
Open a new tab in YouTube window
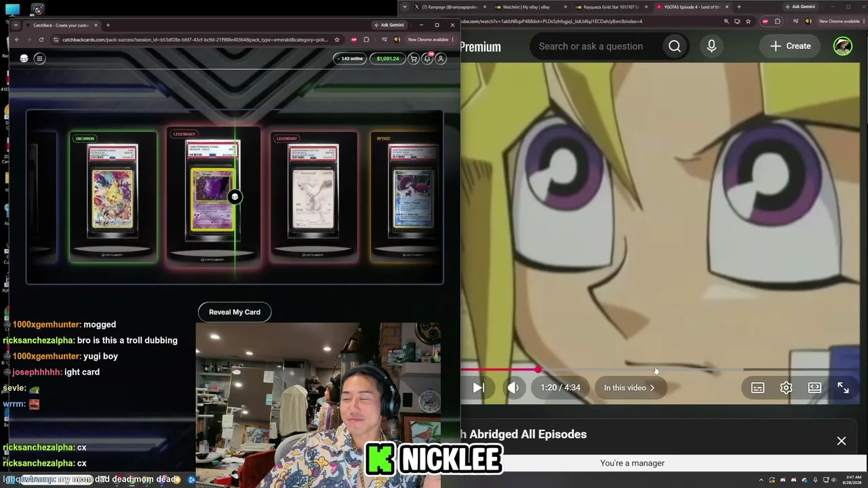coord(738,7)
